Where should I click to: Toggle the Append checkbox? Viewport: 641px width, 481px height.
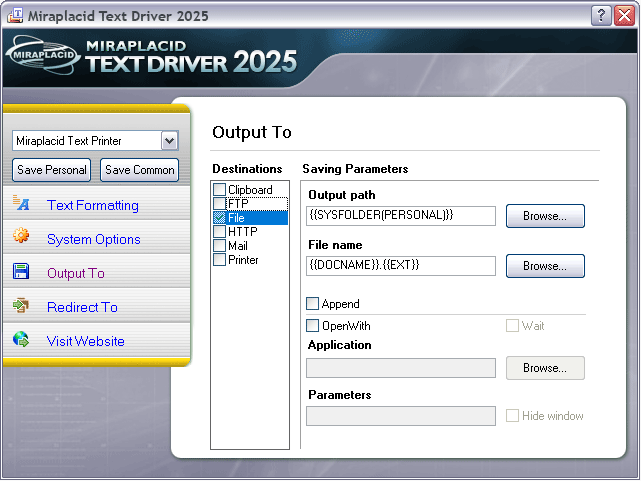click(x=312, y=303)
